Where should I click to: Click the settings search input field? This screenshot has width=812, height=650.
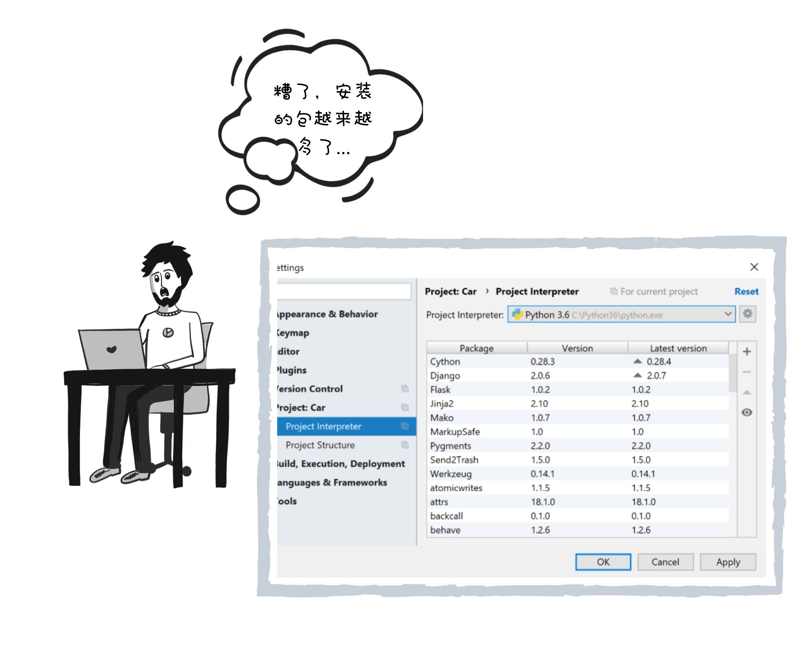pos(343,291)
